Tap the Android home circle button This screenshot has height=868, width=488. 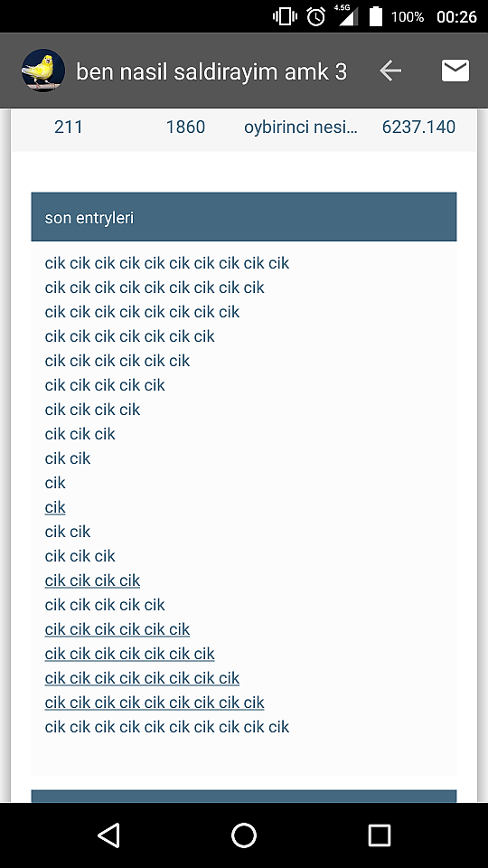pyautogui.click(x=244, y=835)
